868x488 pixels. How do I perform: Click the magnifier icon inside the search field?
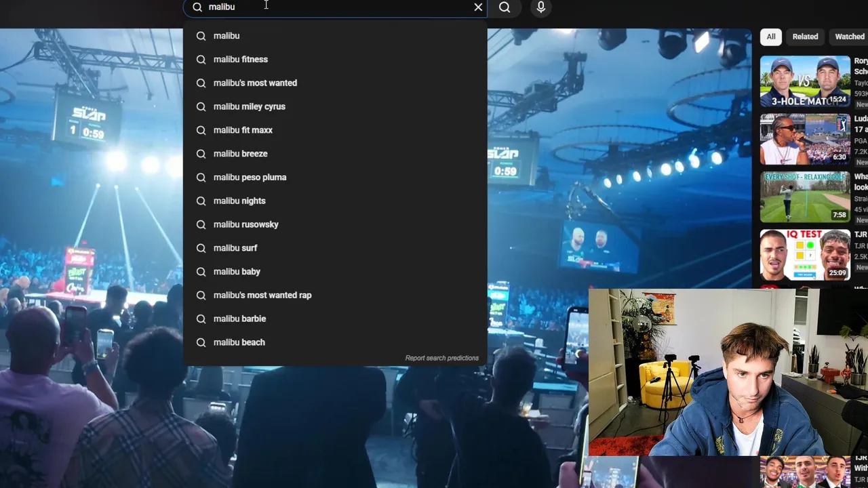[x=197, y=7]
